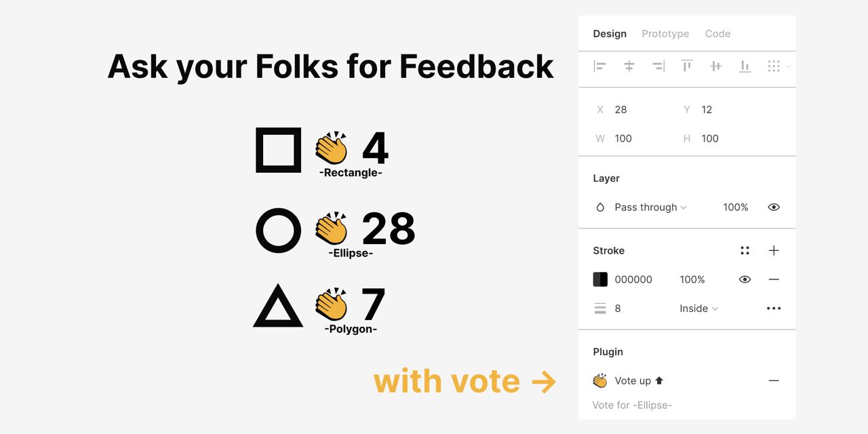This screenshot has height=434, width=868.
Task: Open stroke style grid icon
Action: click(x=745, y=250)
